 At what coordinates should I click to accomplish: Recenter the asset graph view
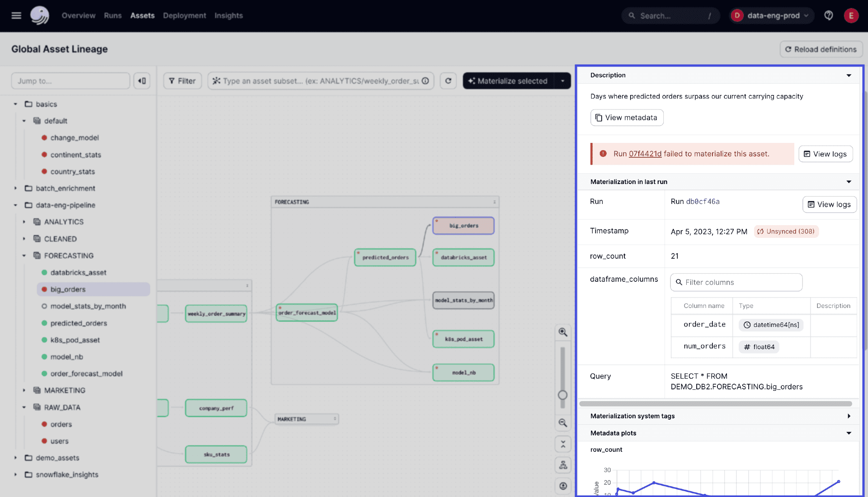[x=563, y=486]
